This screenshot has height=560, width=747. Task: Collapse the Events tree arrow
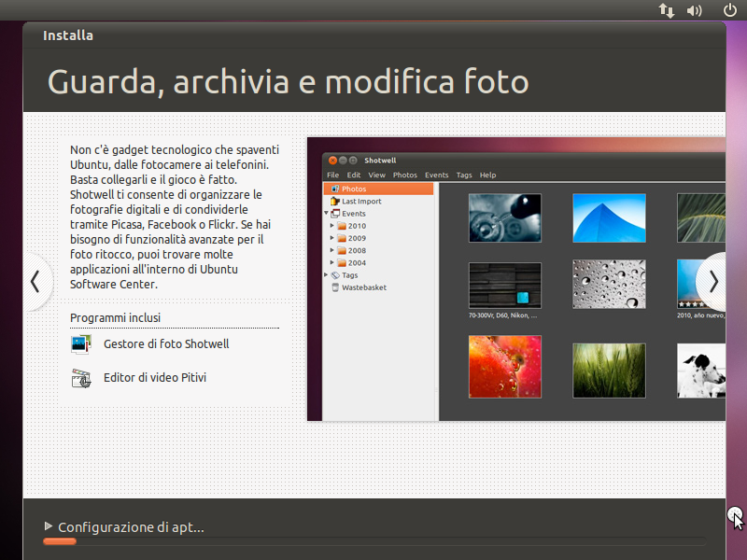click(x=326, y=214)
